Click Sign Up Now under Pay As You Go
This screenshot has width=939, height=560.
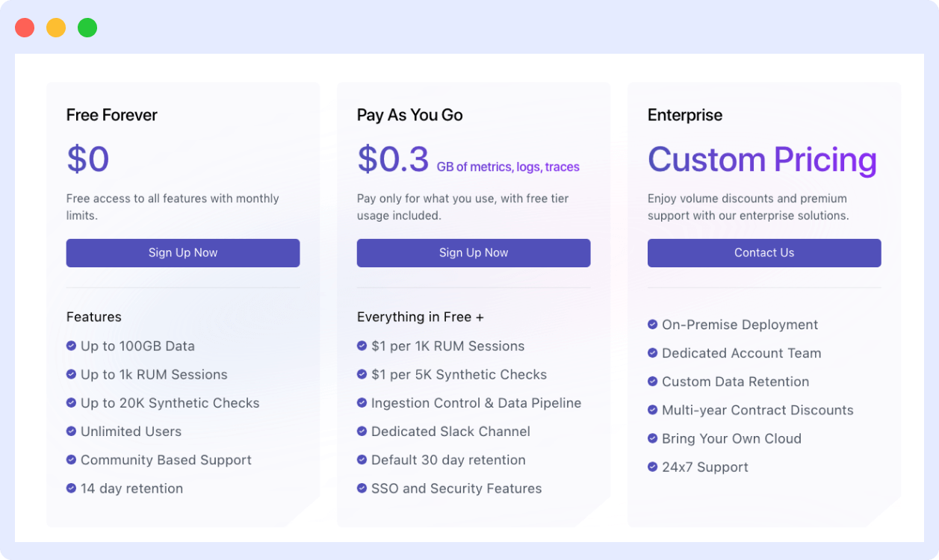tap(473, 252)
